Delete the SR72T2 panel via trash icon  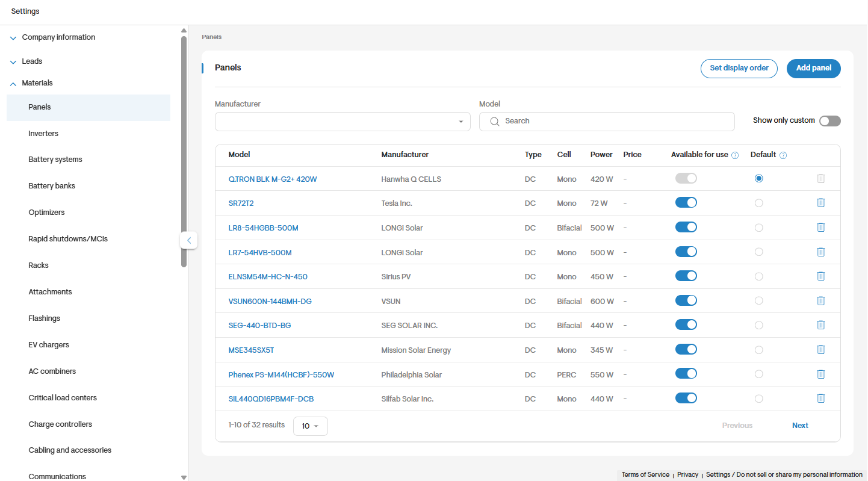820,203
